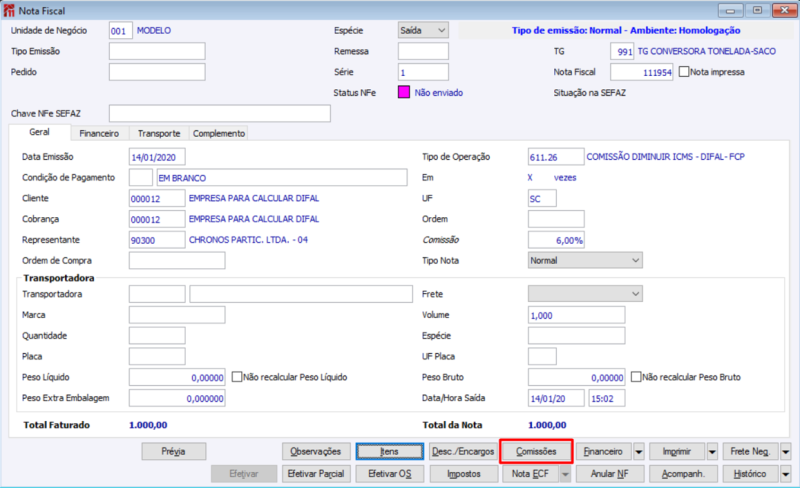Expand the arrow next to Nota ECF button
This screenshot has height=488, width=800.
pos(565,474)
